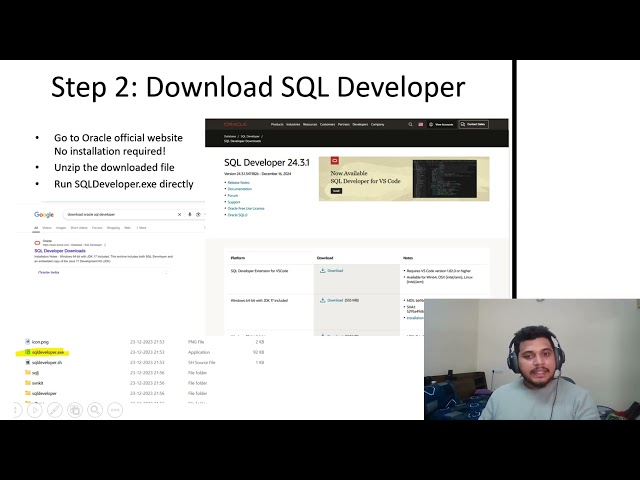Open the Oracle SQLcl link
This screenshot has height=480, width=640.
tap(237, 215)
